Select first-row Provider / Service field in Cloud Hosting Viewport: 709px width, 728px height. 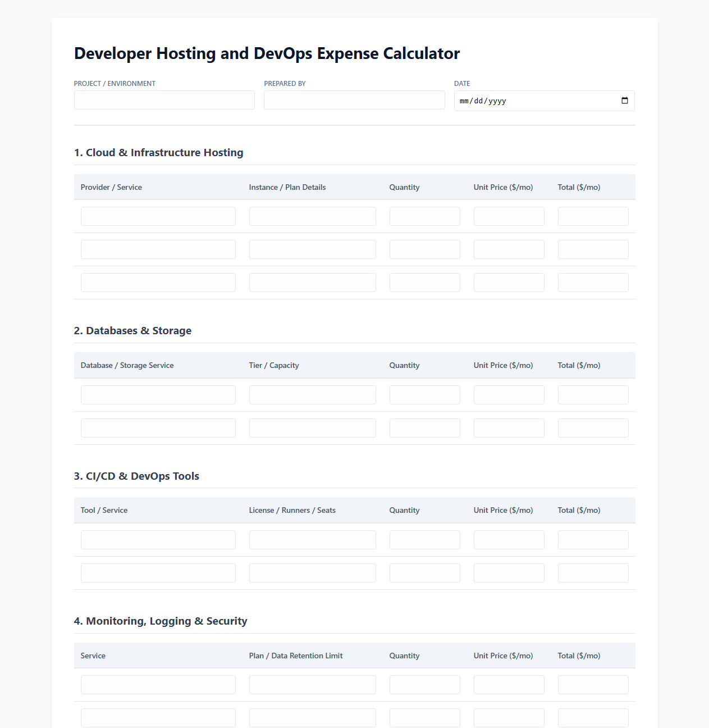point(158,216)
